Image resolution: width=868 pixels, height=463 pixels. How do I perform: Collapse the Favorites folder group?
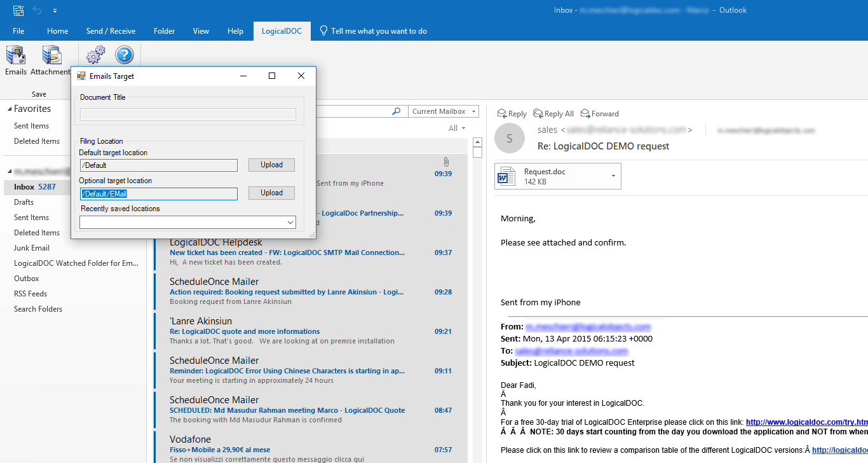click(10, 109)
